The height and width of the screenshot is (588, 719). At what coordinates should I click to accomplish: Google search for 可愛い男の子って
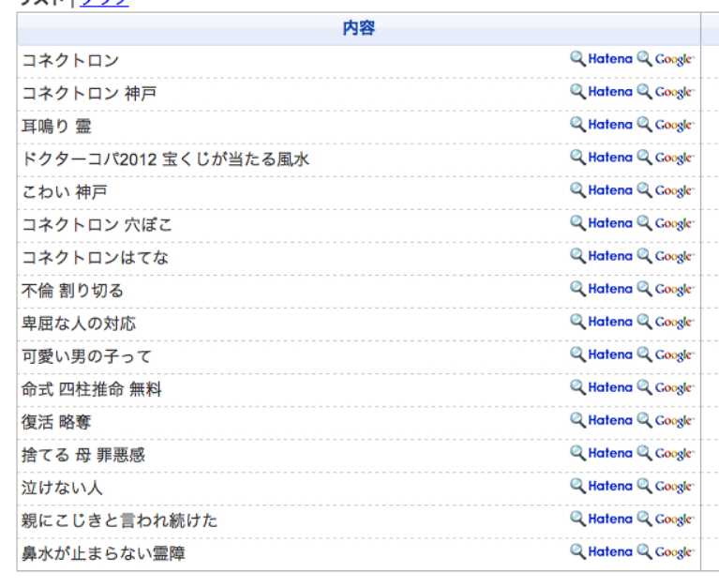point(666,354)
